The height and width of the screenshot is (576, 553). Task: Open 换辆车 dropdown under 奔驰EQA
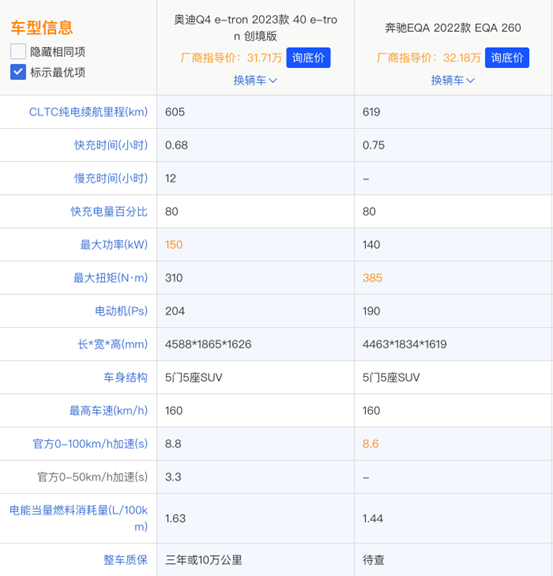[453, 80]
